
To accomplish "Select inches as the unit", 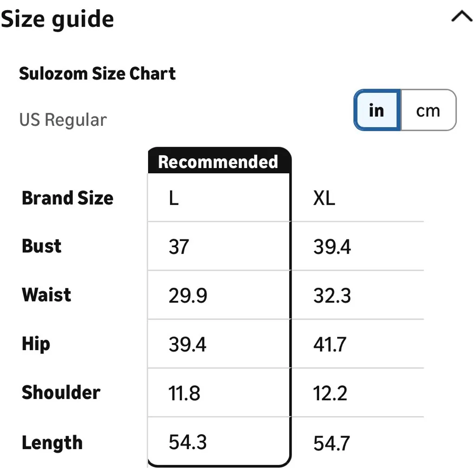I will pyautogui.click(x=376, y=110).
